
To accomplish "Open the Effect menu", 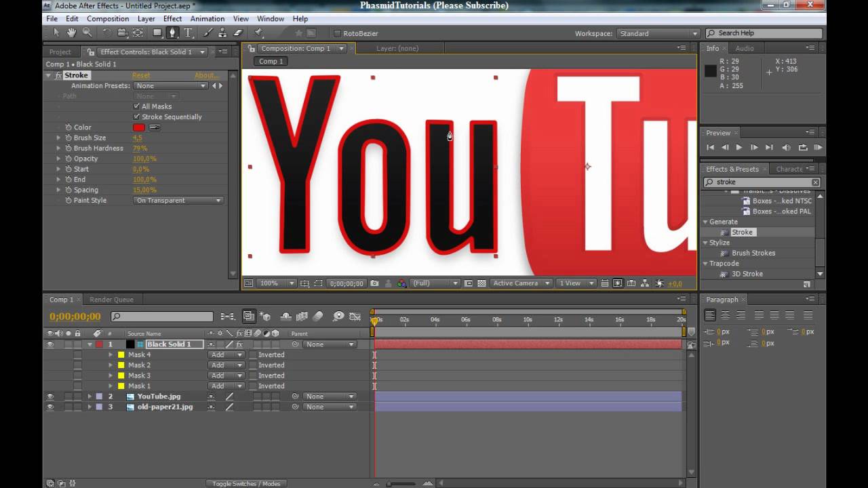I will click(x=172, y=18).
